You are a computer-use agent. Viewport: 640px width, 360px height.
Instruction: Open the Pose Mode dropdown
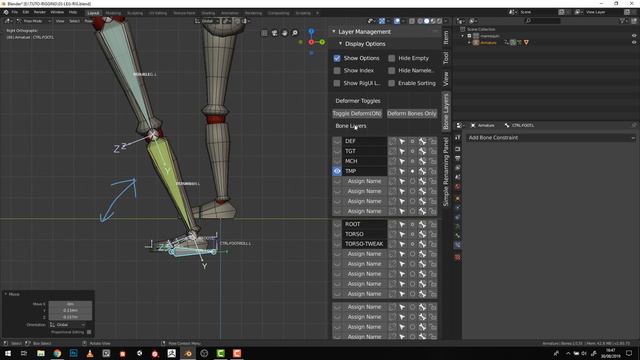tap(33, 21)
